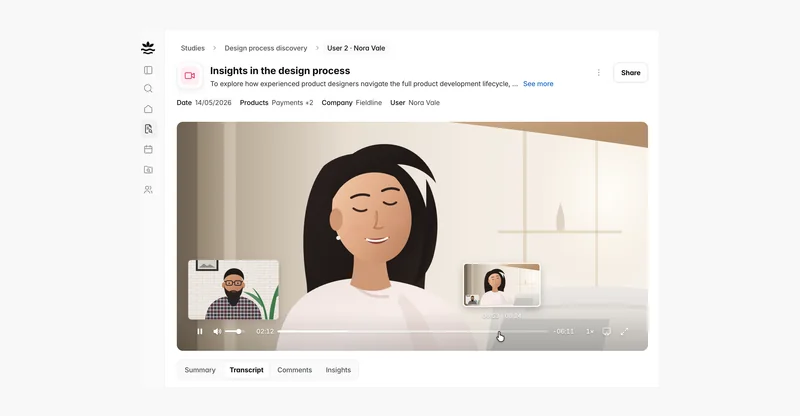Switch to the Summary tab
The image size is (800, 416).
tap(200, 370)
